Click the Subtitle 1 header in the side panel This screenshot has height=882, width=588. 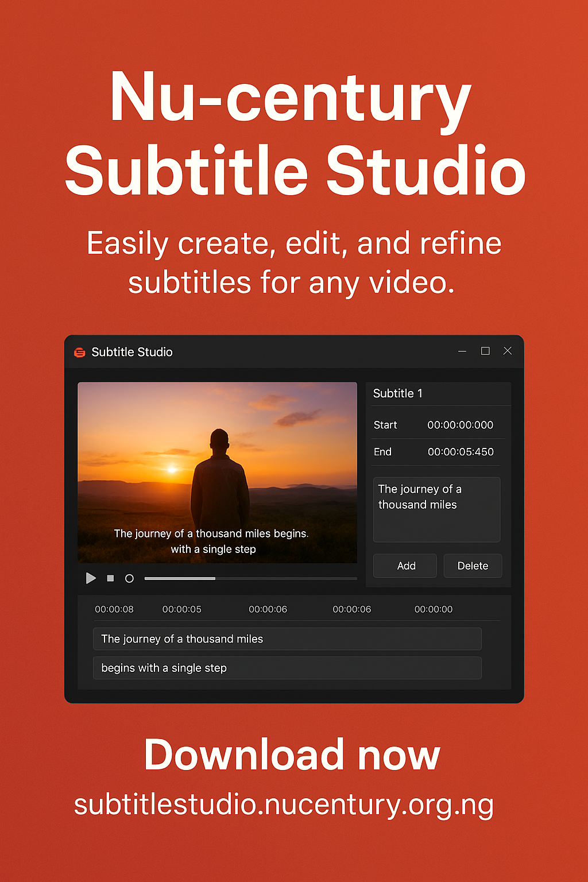[x=398, y=393]
